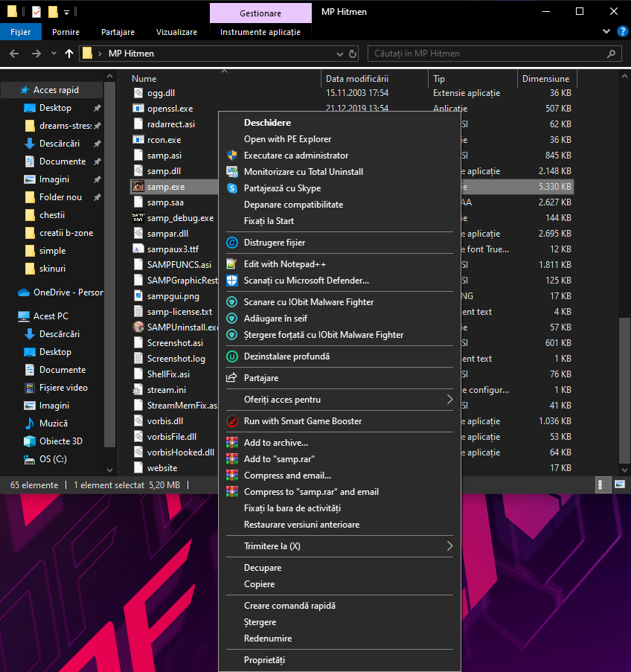
Task: Click the IObit icon next to Ștergere forțată
Action: coord(232,335)
